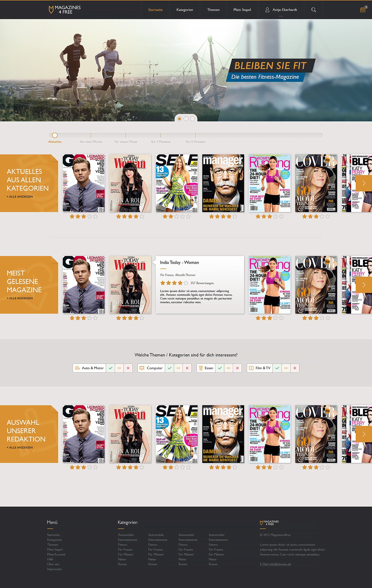Click the footer Magazines 4 Free logo
Screen dimensions: 372x588
tap(269, 523)
